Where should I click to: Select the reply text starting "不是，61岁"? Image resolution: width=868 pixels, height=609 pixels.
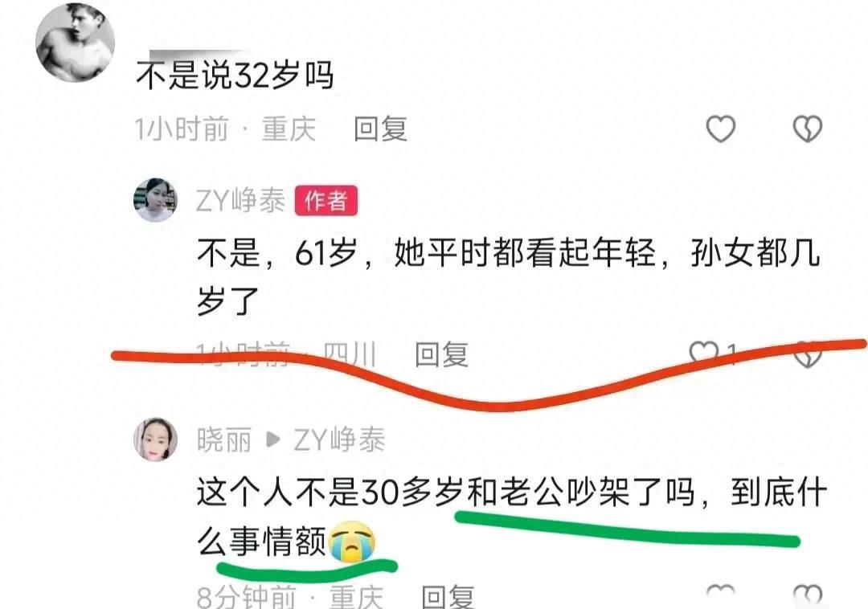pos(508,277)
